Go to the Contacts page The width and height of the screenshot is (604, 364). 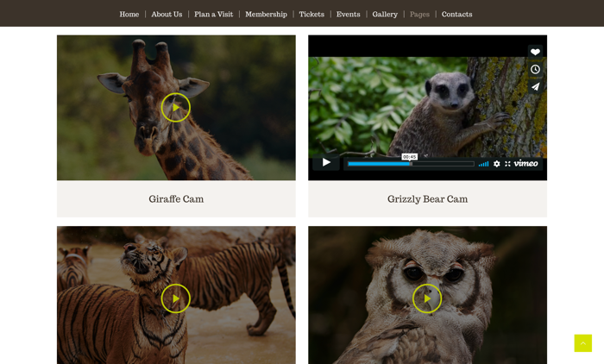(x=456, y=15)
